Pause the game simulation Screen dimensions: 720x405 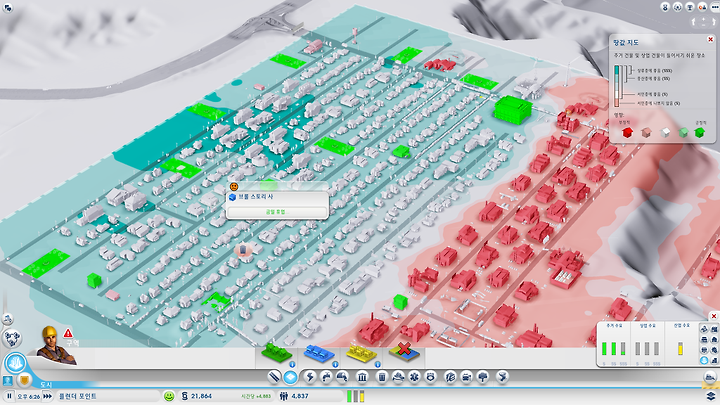pyautogui.click(x=9, y=396)
